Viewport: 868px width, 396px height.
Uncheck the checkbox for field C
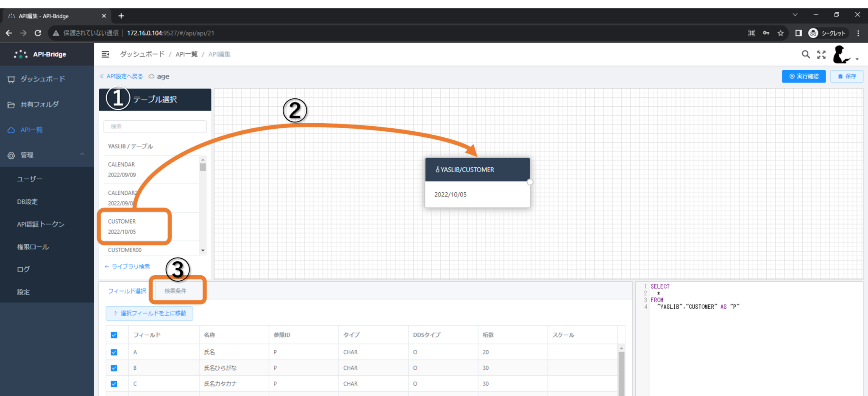114,384
